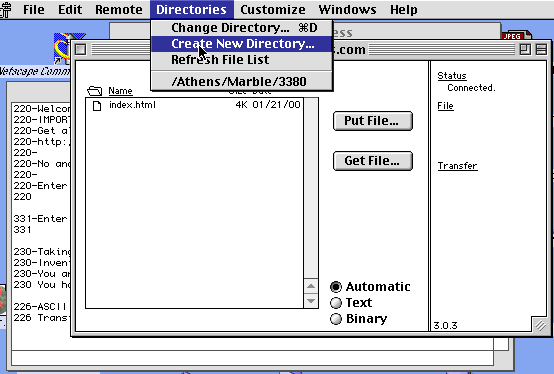This screenshot has height=374, width=554.
Task: Click the close box of FTP window
Action: 81,49
